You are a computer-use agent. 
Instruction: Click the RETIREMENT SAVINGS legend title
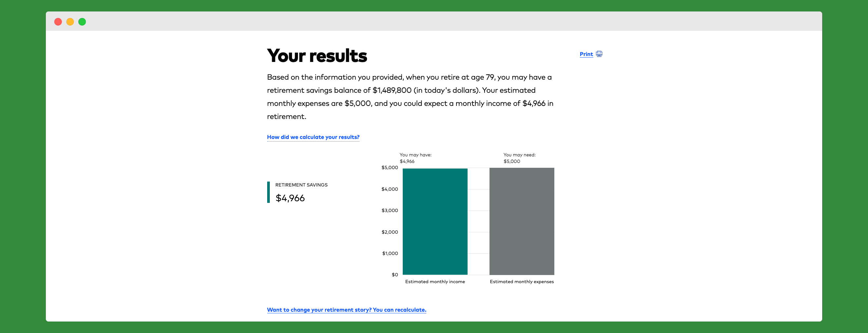[x=301, y=185]
